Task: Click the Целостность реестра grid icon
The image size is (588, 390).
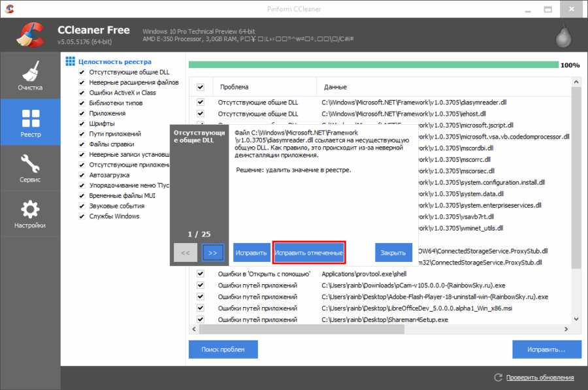Action: (x=71, y=61)
